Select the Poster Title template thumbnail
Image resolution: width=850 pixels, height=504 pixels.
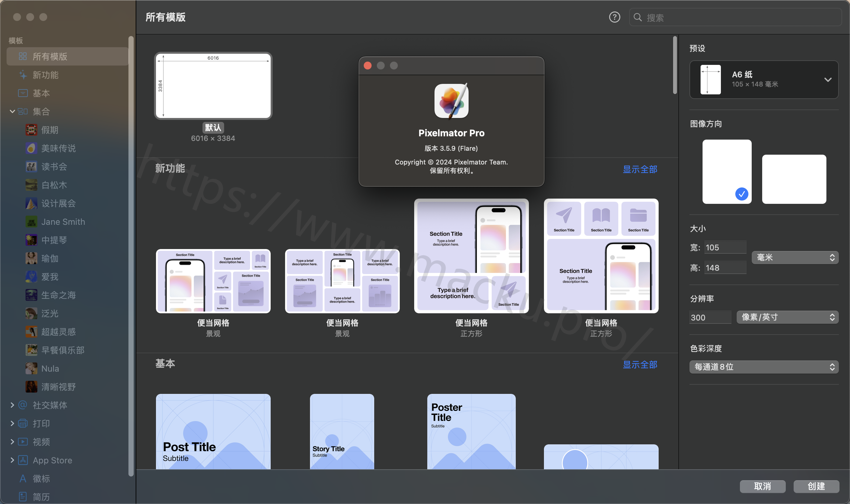click(x=471, y=432)
